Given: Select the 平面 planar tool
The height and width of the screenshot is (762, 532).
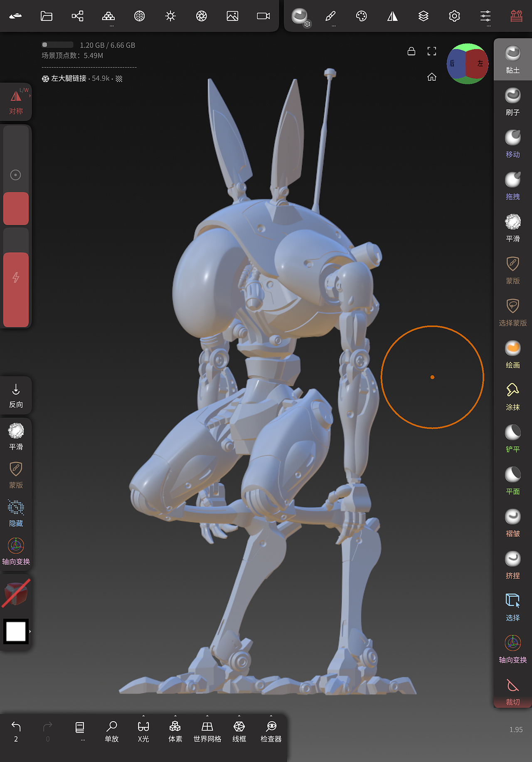Looking at the screenshot, I should click(512, 481).
